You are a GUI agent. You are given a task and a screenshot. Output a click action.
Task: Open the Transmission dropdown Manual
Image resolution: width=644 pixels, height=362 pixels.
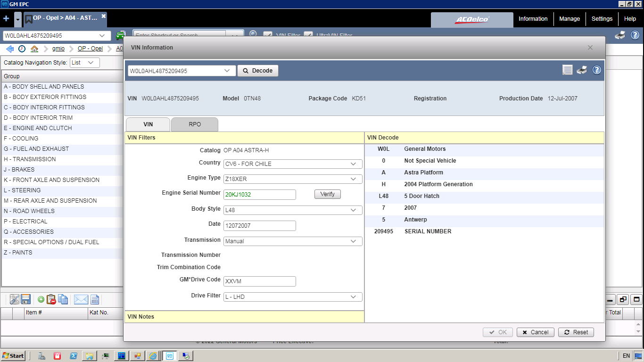pyautogui.click(x=293, y=241)
